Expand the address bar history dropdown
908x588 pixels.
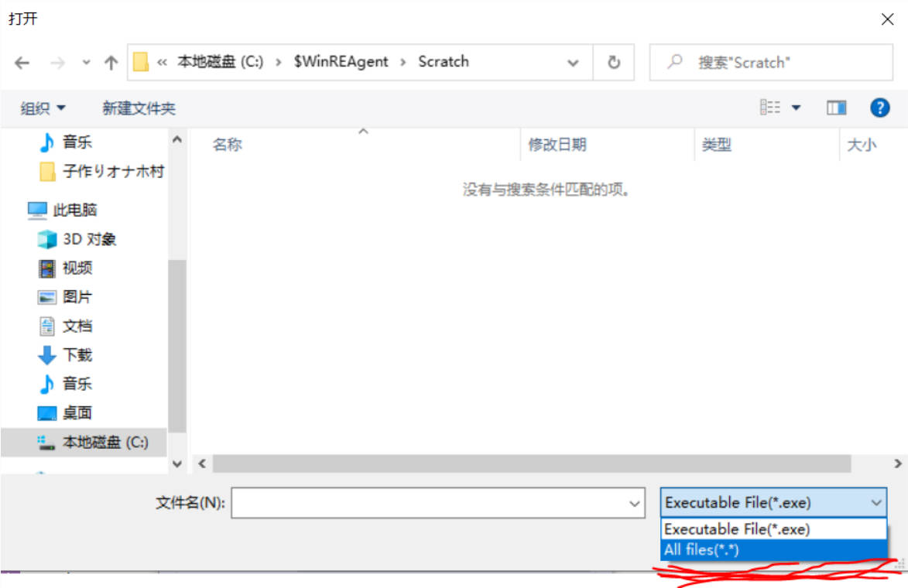click(x=573, y=63)
